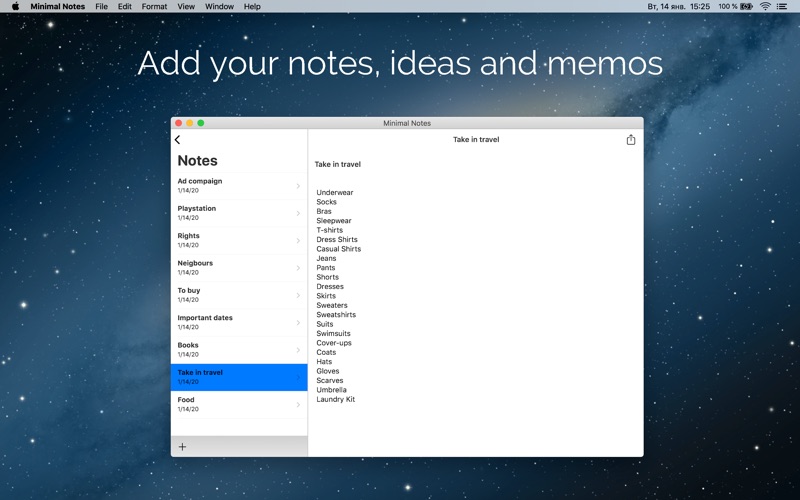This screenshot has width=800, height=500.
Task: Select the Neigbours note
Action: point(239,268)
